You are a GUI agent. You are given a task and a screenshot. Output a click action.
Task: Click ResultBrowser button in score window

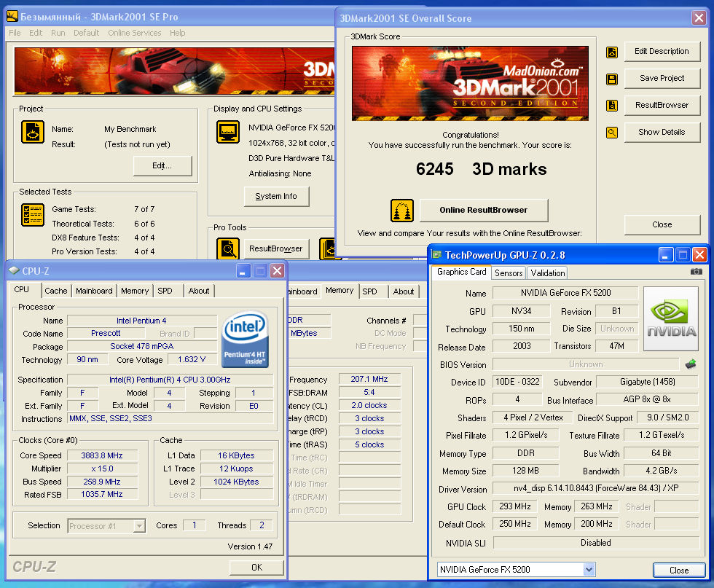662,105
